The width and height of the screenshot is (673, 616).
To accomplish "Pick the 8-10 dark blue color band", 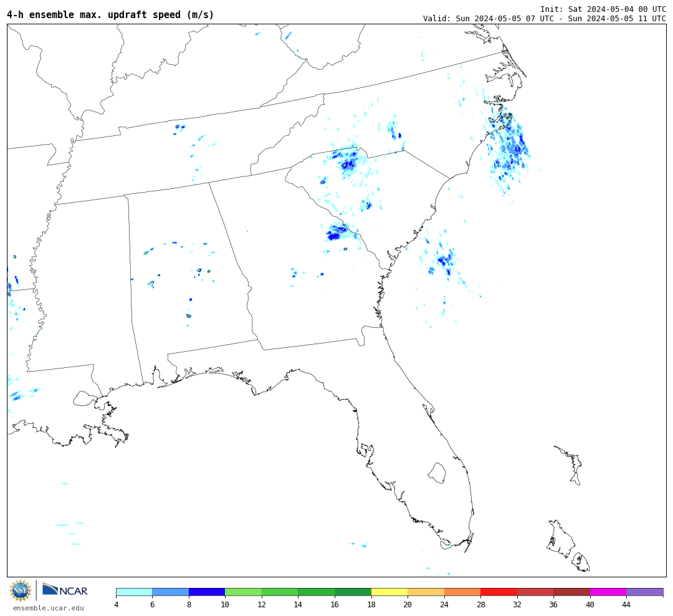I will [x=207, y=592].
